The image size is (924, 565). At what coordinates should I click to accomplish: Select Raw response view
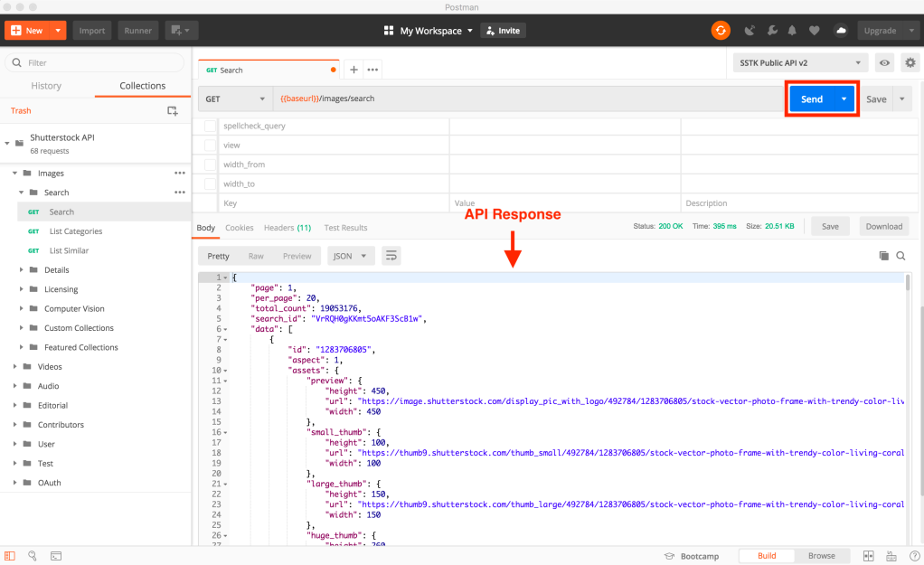(256, 256)
